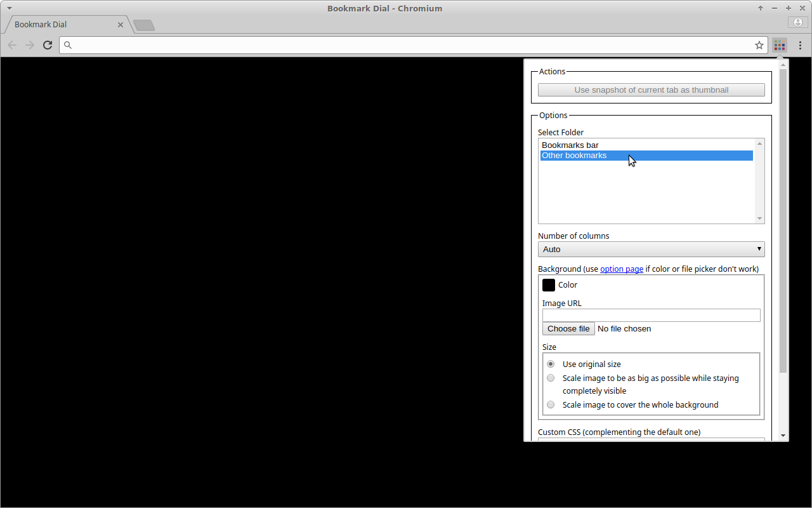Reload the current page

[x=47, y=45]
